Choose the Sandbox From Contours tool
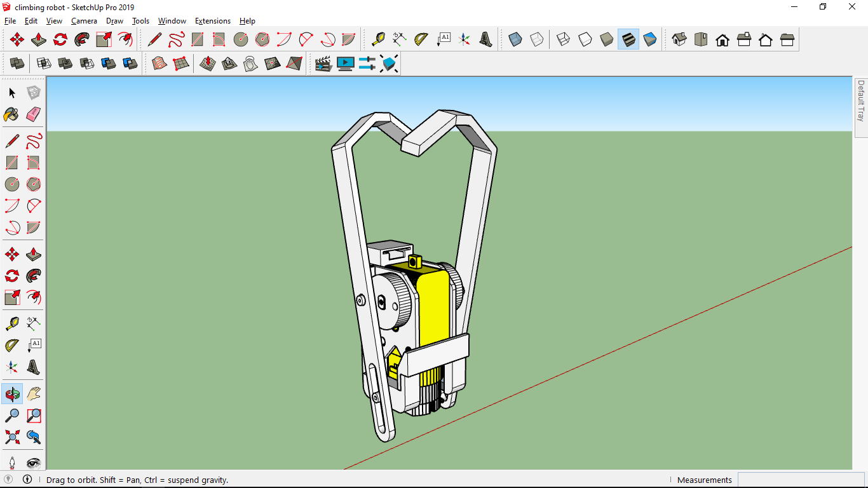The width and height of the screenshot is (868, 488). [x=159, y=64]
